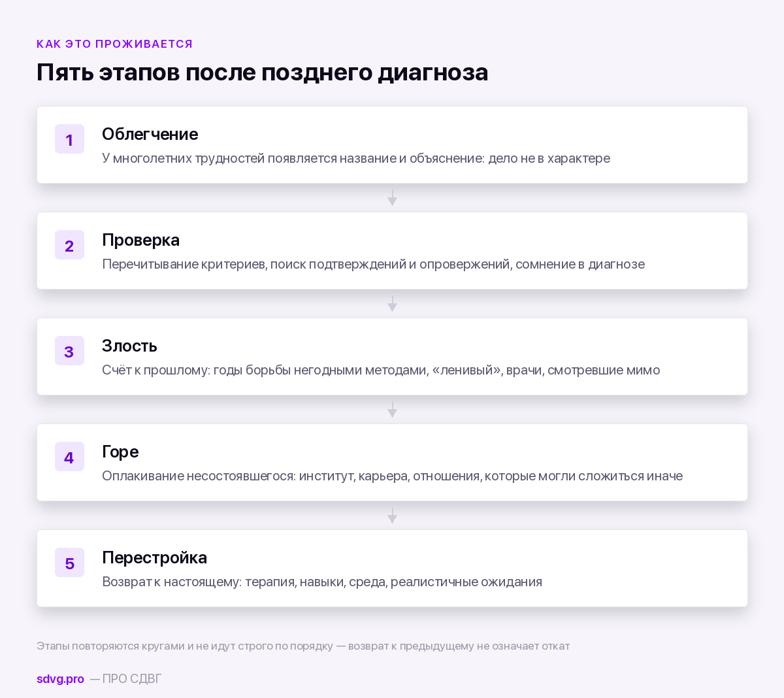Screen dimensions: 784x698
Task: Select the "Облегчение" heading
Action: pyautogui.click(x=150, y=134)
